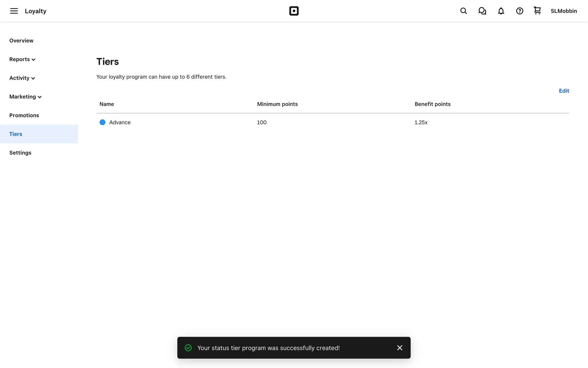
Task: Open the hamburger navigation menu
Action: 14,11
